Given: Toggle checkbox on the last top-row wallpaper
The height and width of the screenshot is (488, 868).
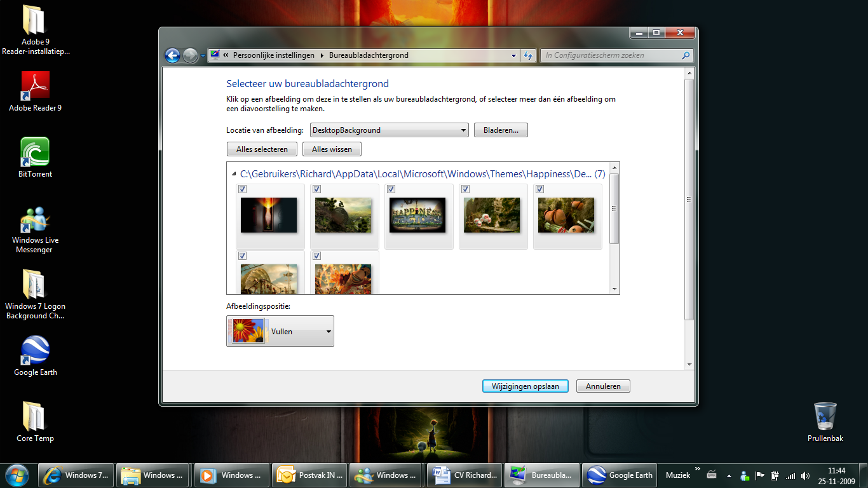Looking at the screenshot, I should tap(540, 189).
